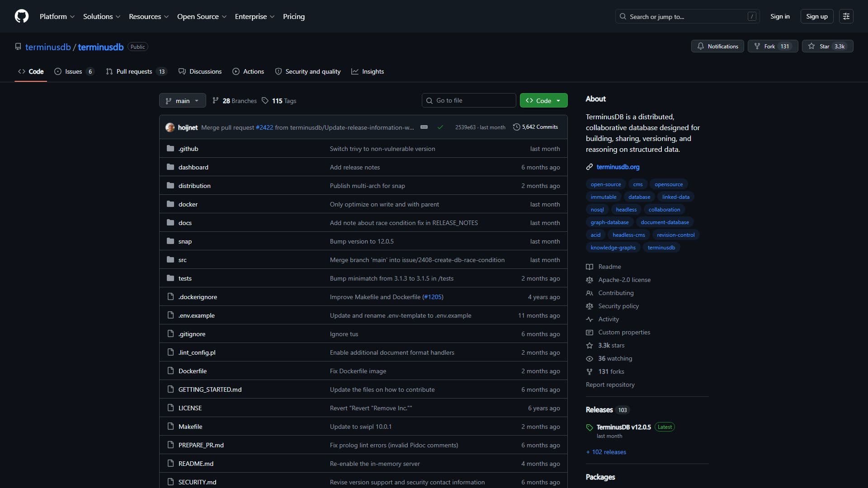Open issue link #1205 in .dockerignore row
This screenshot has width=868, height=488.
(433, 297)
